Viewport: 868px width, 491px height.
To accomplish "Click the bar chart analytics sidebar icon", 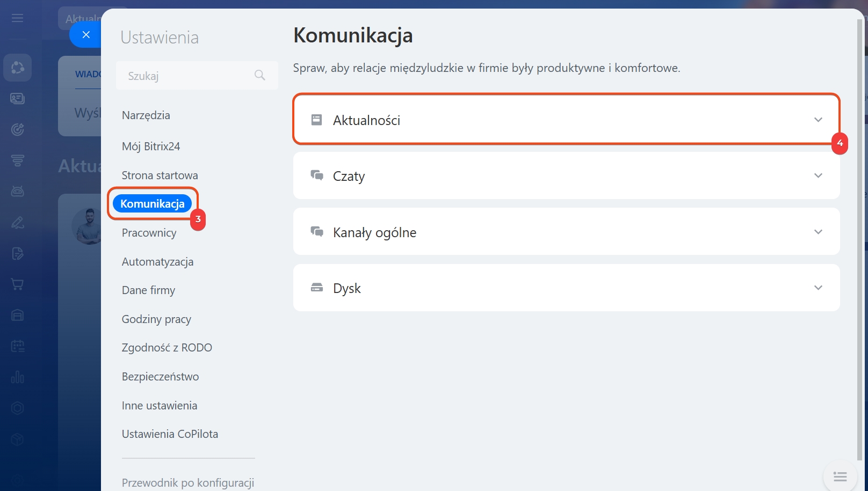I will click(17, 377).
